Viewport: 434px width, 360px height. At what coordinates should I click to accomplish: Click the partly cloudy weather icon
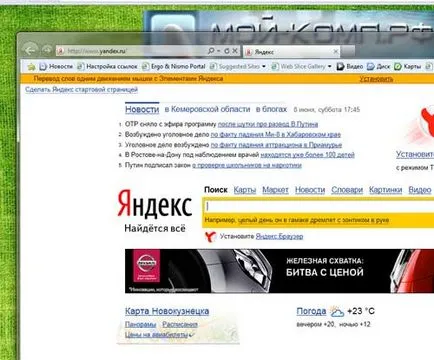pos(337,312)
